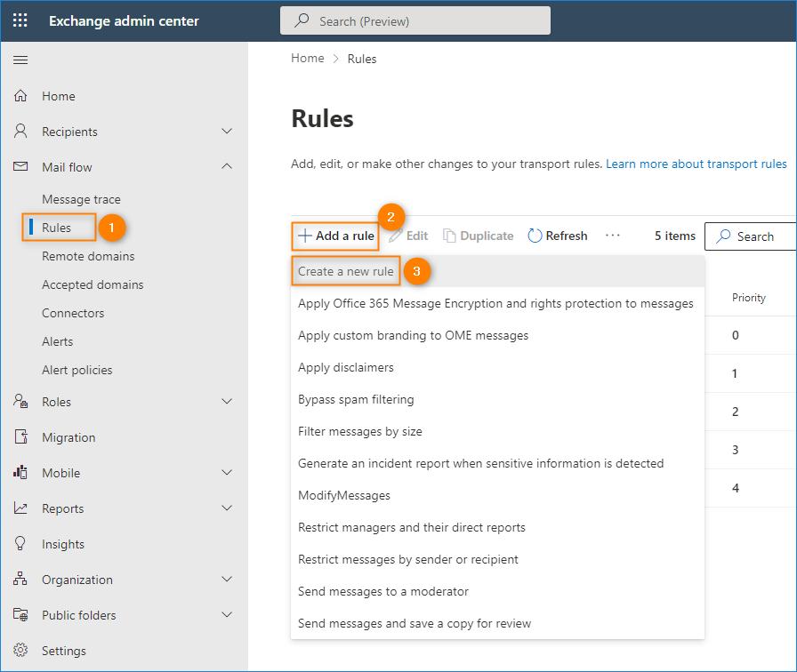Select Create a new rule option

pos(346,271)
